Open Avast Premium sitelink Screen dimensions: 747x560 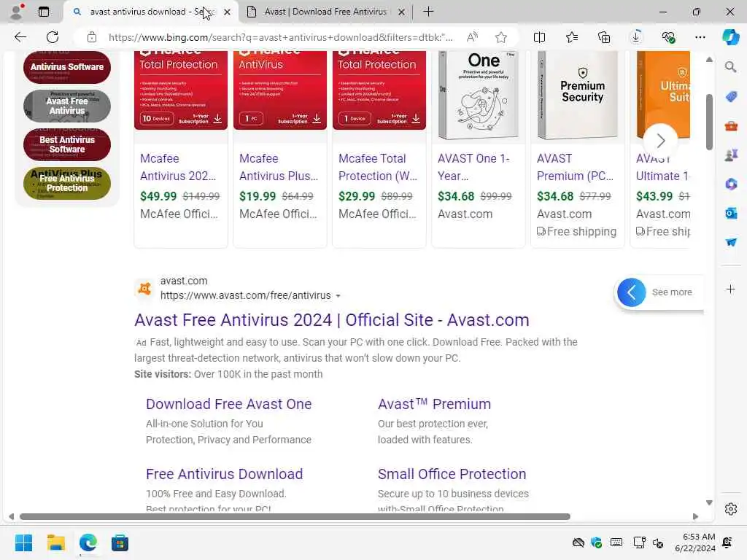434,404
